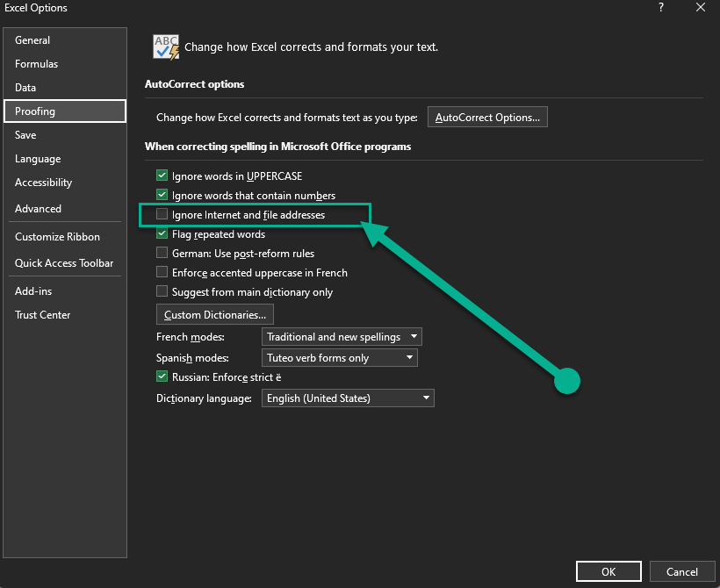The height and width of the screenshot is (588, 720).
Task: Click the 'Change how Excel corrects and formats your text' heading
Action: pos(312,47)
